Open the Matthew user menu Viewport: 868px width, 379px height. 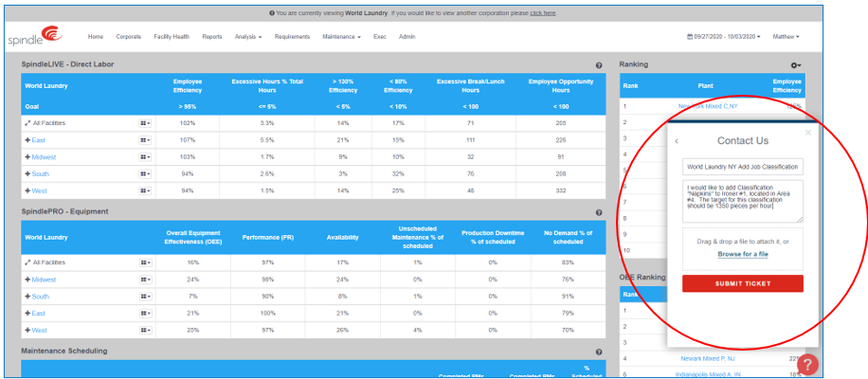785,37
